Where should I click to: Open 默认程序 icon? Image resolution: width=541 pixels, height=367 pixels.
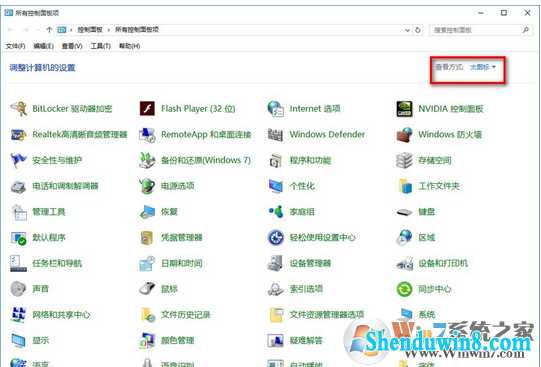point(18,238)
